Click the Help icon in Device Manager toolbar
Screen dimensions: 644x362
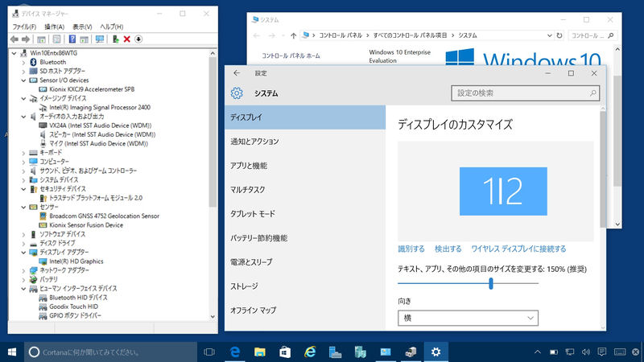pos(72,39)
